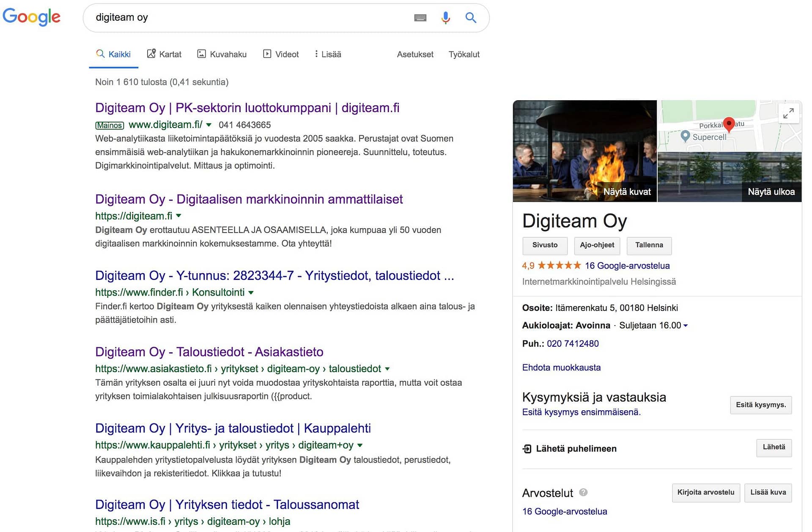Screen dimensions: 812x532
Task: Open ad result PK-sektorin luottokumppani
Action: tap(247, 108)
